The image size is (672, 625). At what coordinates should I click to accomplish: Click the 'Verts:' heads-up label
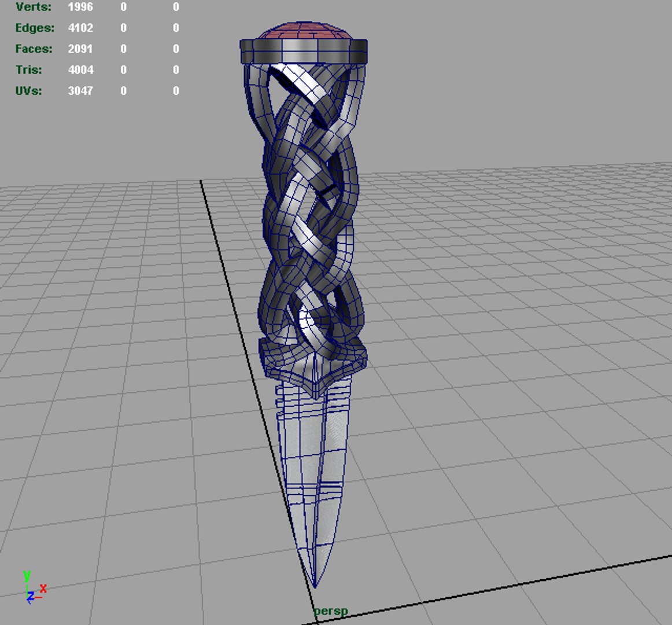(34, 7)
